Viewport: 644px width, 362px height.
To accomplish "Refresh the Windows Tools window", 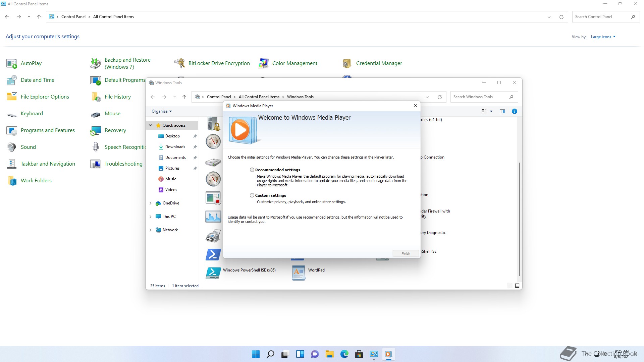I will 439,97.
